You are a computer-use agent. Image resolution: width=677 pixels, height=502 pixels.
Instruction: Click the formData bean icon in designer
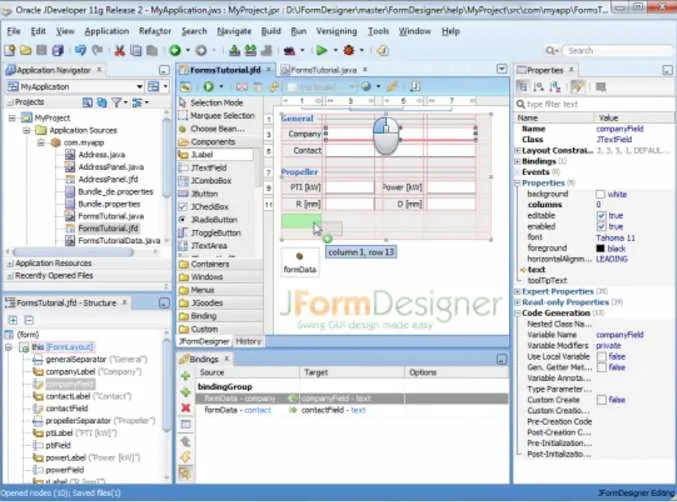point(300,256)
